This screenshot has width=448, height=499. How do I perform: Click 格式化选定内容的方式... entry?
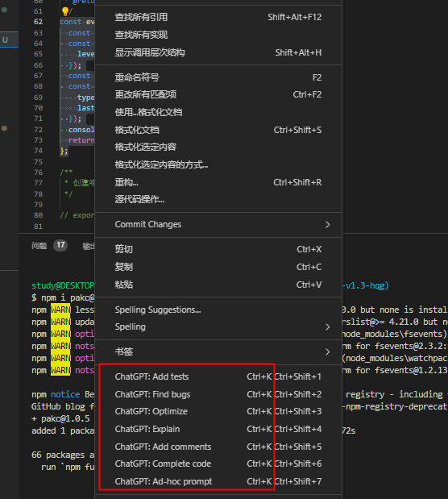pyautogui.click(x=218, y=164)
